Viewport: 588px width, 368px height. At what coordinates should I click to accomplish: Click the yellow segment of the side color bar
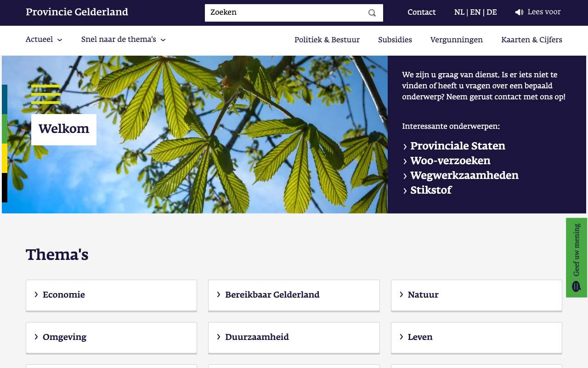tap(5, 158)
